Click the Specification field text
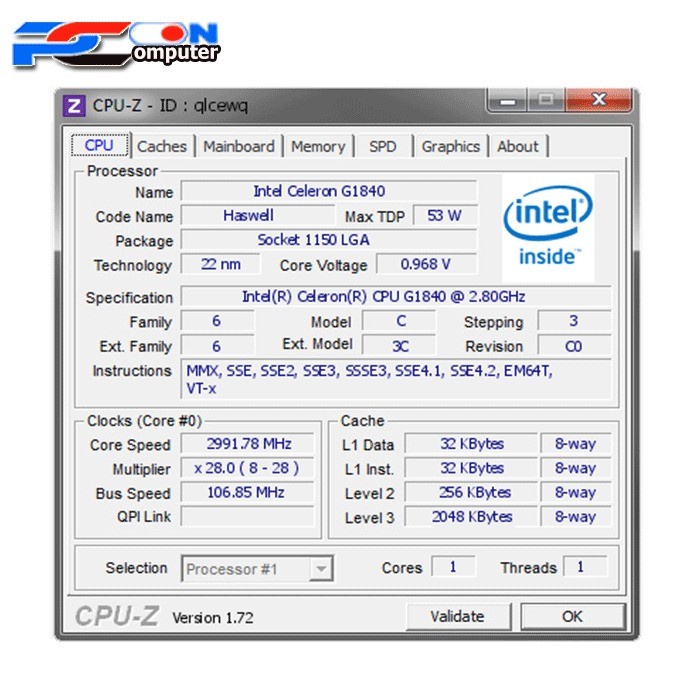700x700 pixels. tap(396, 296)
